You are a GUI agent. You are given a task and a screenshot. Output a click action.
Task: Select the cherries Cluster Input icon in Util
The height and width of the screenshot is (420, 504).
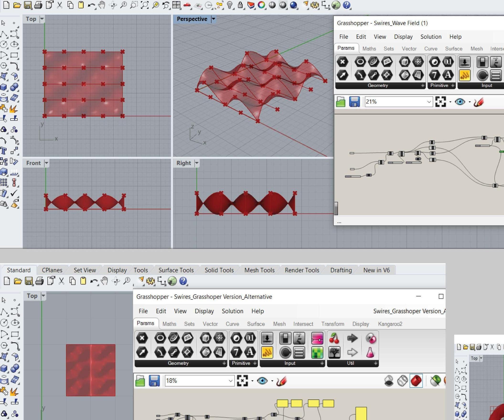click(x=334, y=338)
